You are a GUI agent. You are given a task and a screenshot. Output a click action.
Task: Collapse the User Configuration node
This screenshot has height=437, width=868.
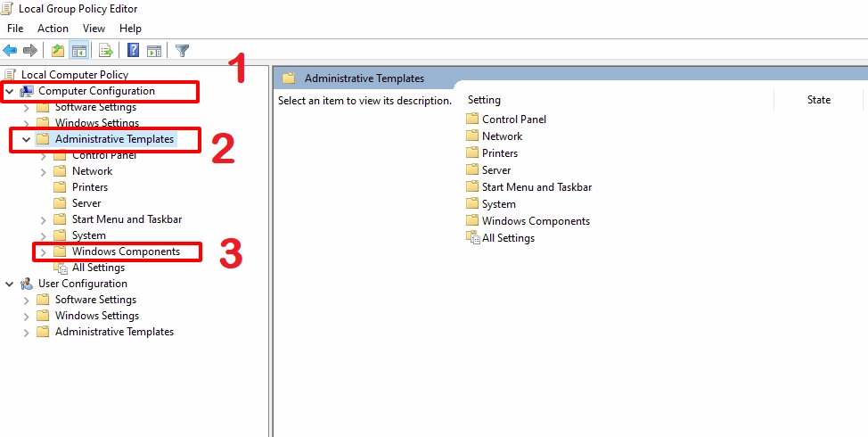tap(10, 284)
